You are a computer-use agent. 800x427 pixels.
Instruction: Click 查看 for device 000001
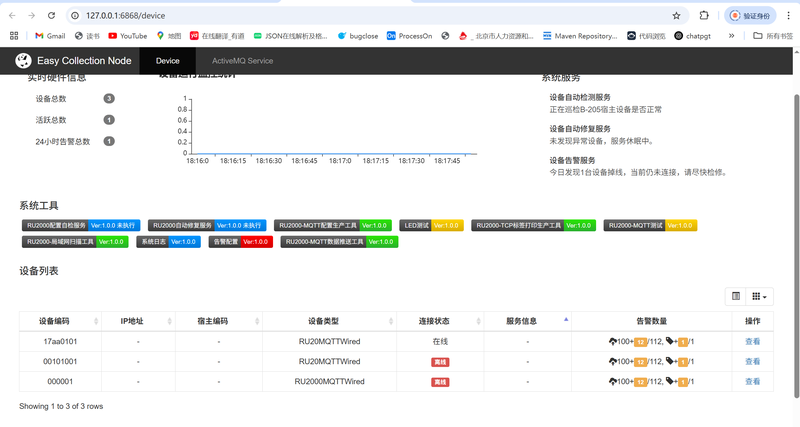753,381
